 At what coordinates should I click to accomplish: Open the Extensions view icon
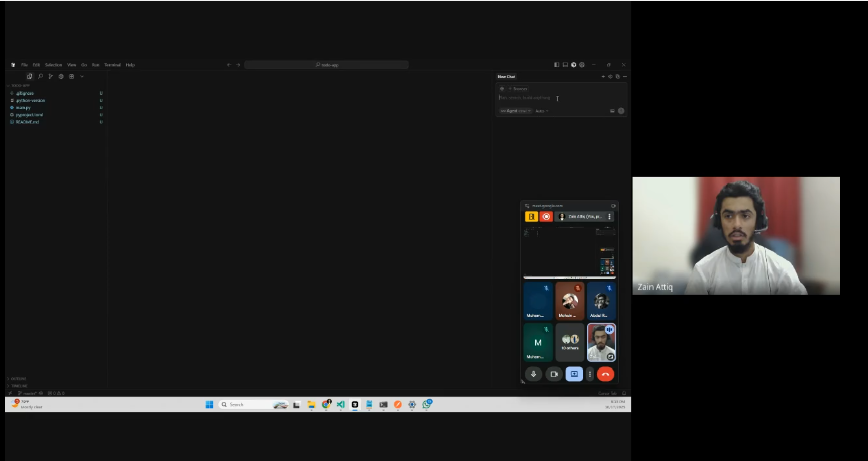(71, 76)
